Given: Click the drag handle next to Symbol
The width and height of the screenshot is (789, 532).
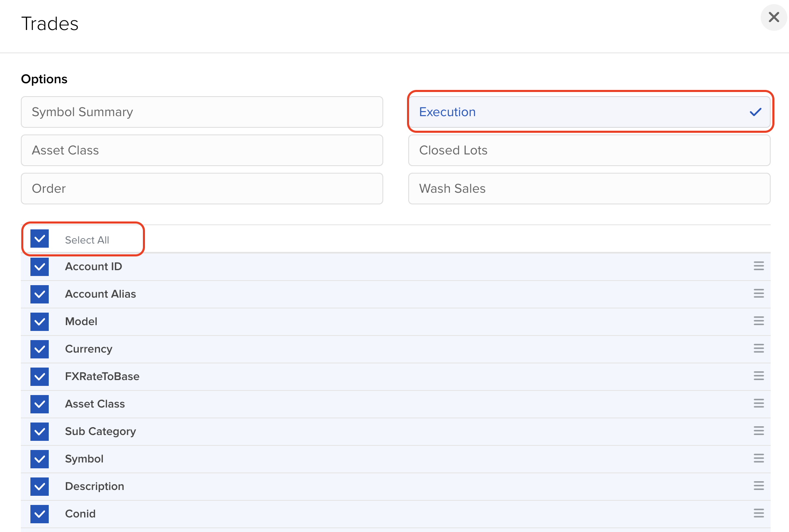Looking at the screenshot, I should coord(759,459).
